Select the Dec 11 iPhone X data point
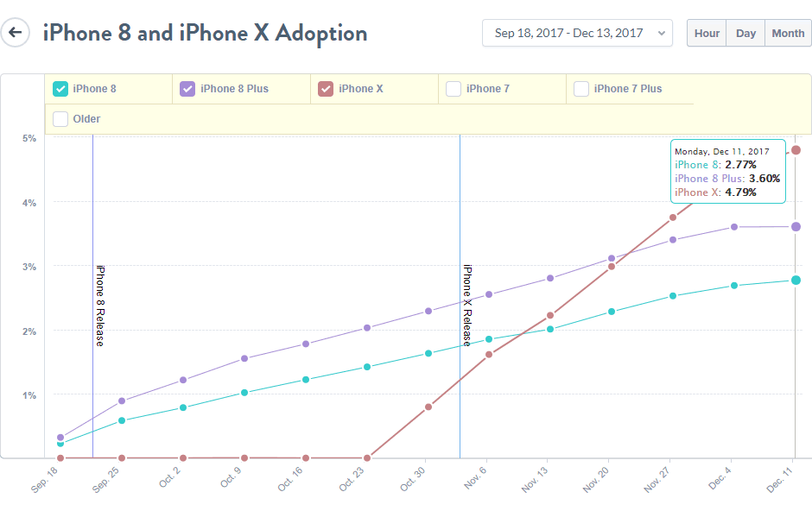The width and height of the screenshot is (812, 511). (x=795, y=149)
